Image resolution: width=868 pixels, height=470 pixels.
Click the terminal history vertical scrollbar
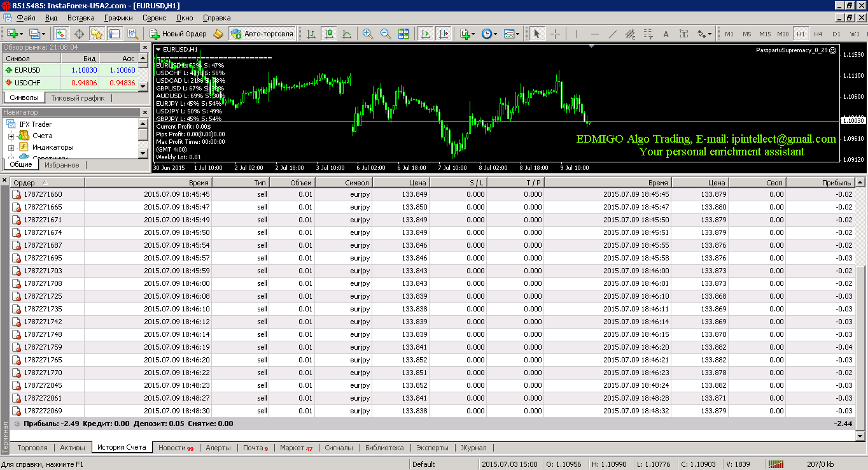point(860,309)
